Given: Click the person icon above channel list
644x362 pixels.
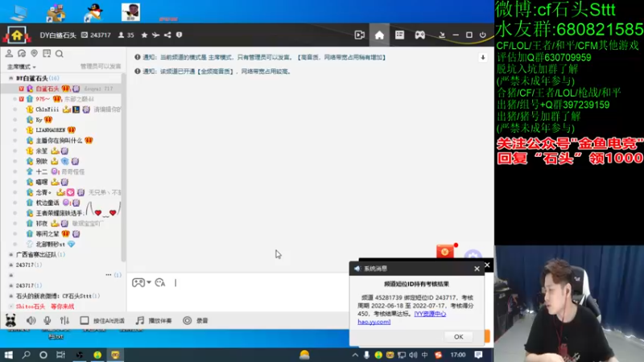Looking at the screenshot, I should (x=9, y=54).
